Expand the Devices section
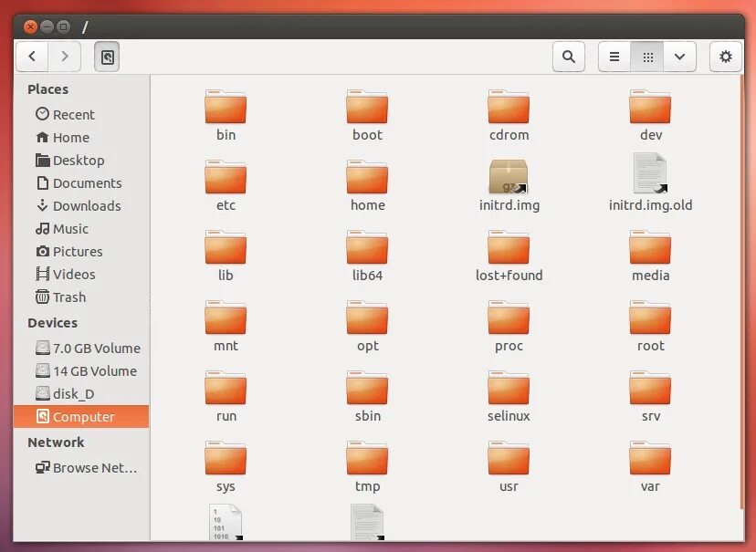 52,322
